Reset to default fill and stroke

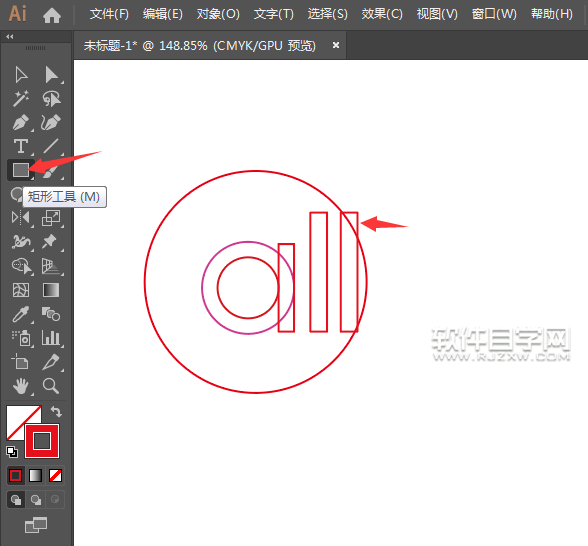click(12, 452)
